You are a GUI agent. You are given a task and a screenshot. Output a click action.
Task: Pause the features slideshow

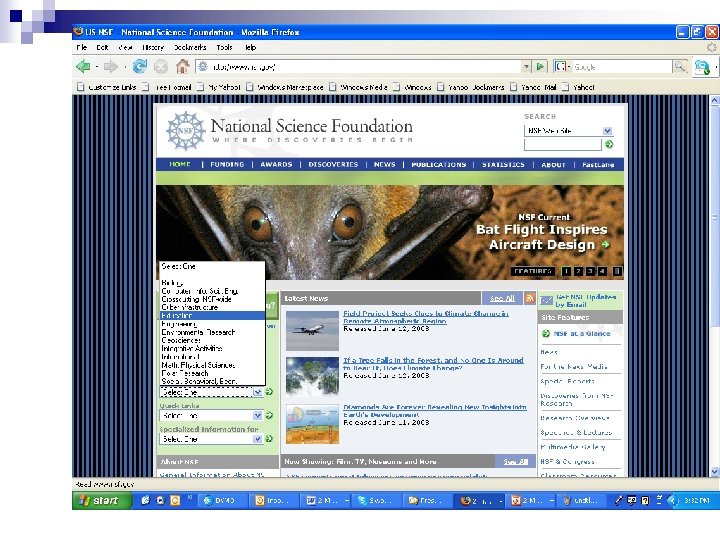[x=617, y=271]
